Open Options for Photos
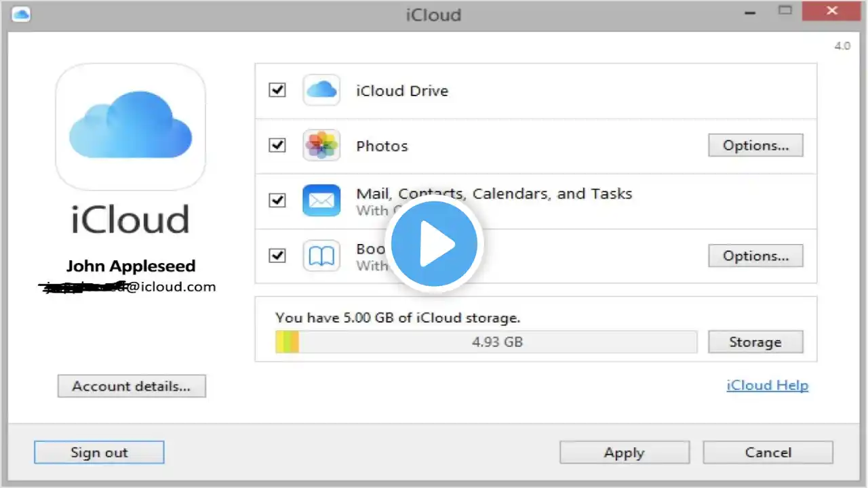The width and height of the screenshot is (868, 488). click(755, 145)
